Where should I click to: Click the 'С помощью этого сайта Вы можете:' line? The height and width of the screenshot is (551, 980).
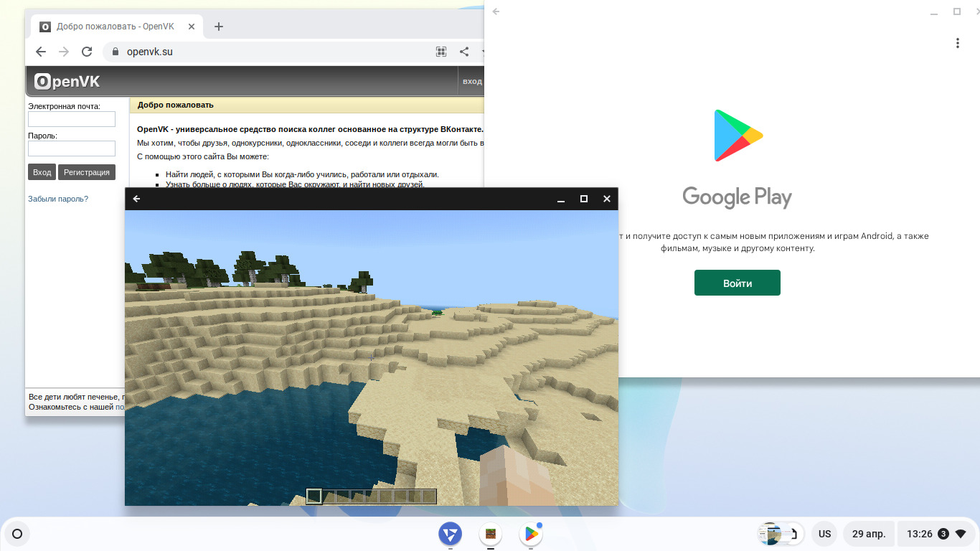[203, 156]
